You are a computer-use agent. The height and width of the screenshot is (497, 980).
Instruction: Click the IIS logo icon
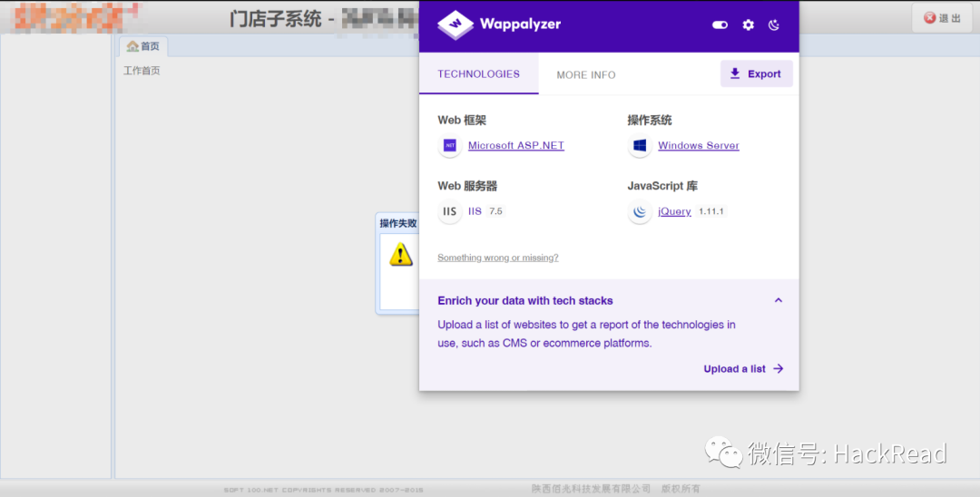coord(450,211)
